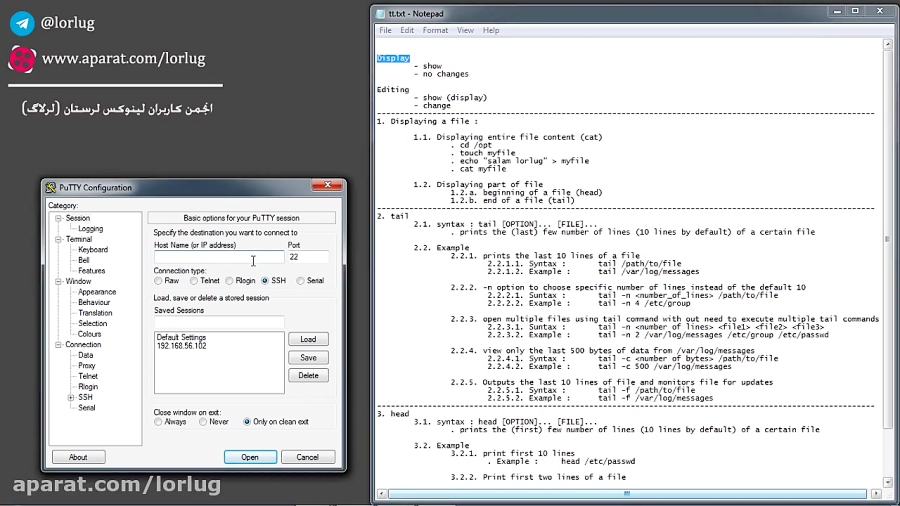Collapse the Window tree node
The width and height of the screenshot is (900, 506).
coord(58,282)
